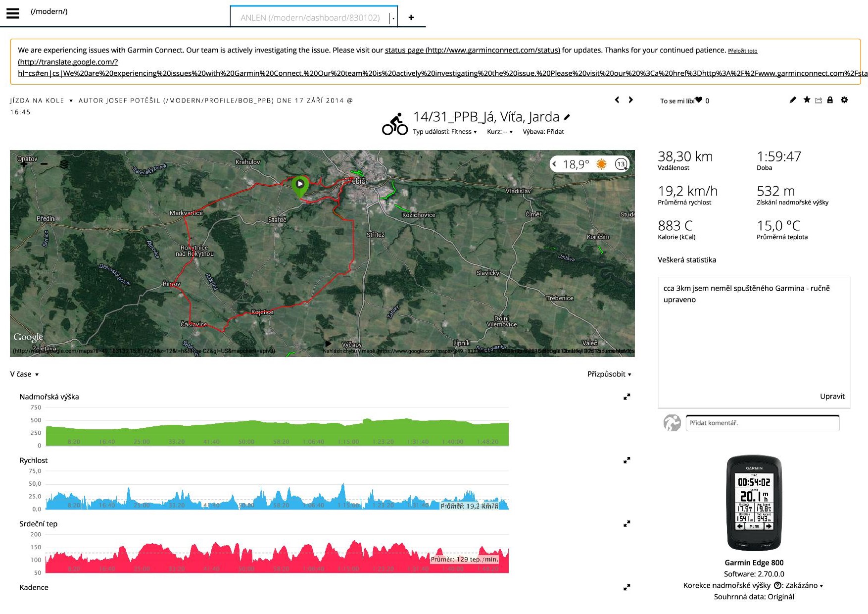
Task: Expand the Přizpůsobit dropdown
Action: point(609,374)
